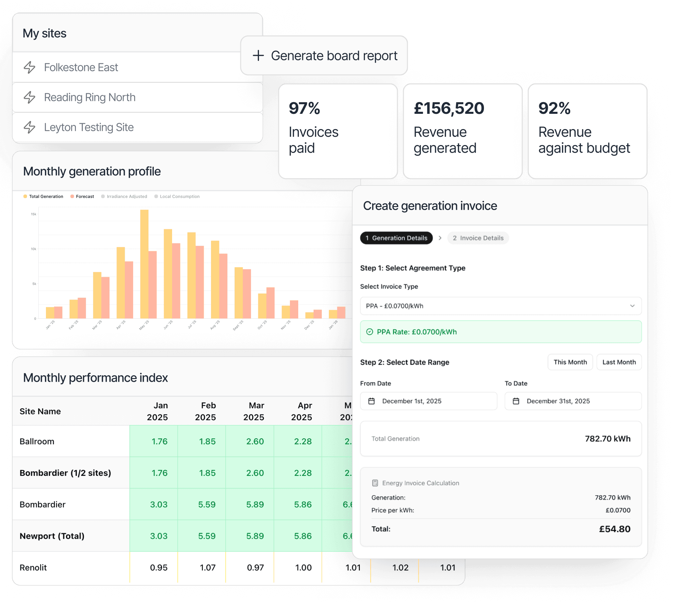Switch to the Invoice Details step

478,238
